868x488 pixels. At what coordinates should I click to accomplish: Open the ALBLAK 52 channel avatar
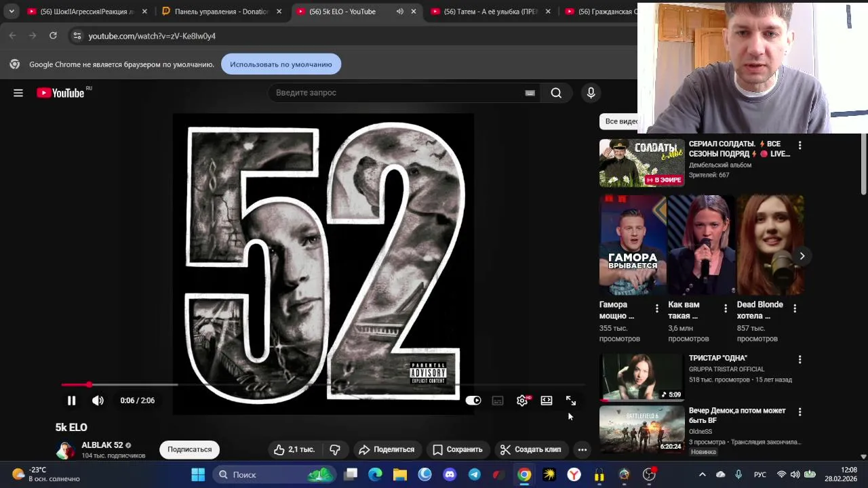pos(65,450)
